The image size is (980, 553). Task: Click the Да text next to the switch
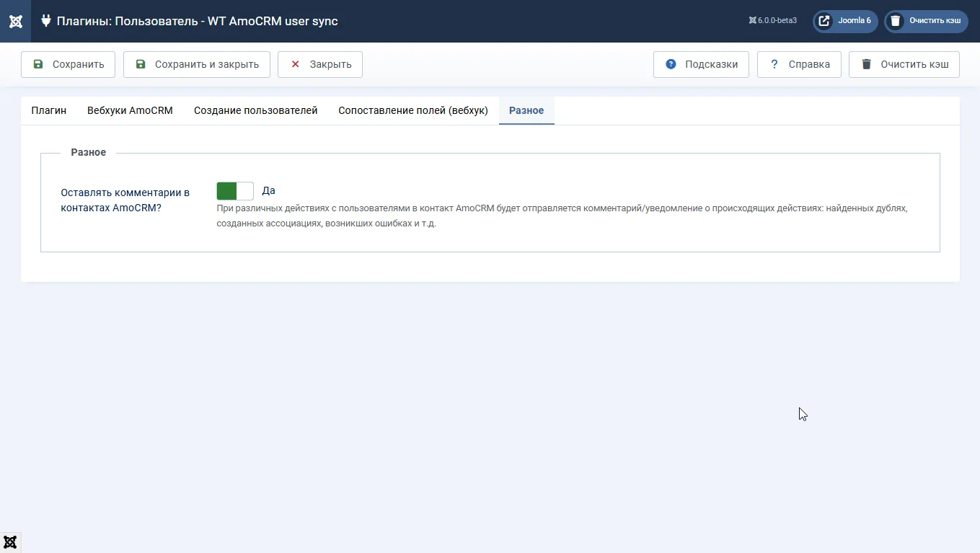[268, 191]
